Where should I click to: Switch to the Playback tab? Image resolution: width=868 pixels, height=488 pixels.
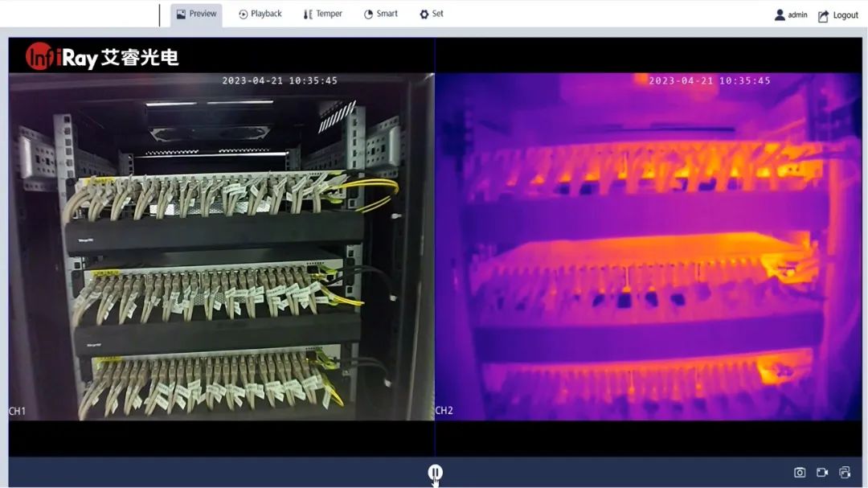[x=260, y=14]
